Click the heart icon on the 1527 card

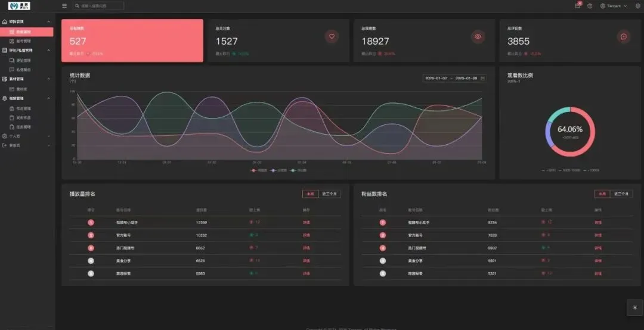(332, 36)
